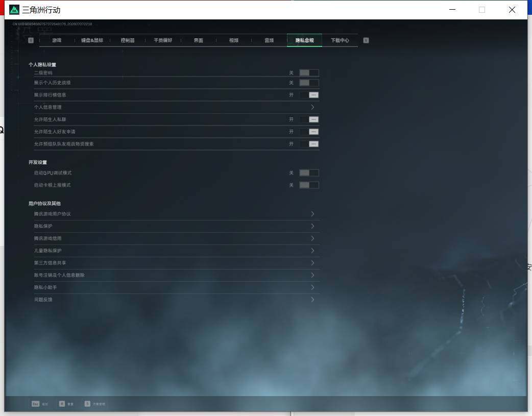Click the 开发设置 section heading

click(38, 162)
